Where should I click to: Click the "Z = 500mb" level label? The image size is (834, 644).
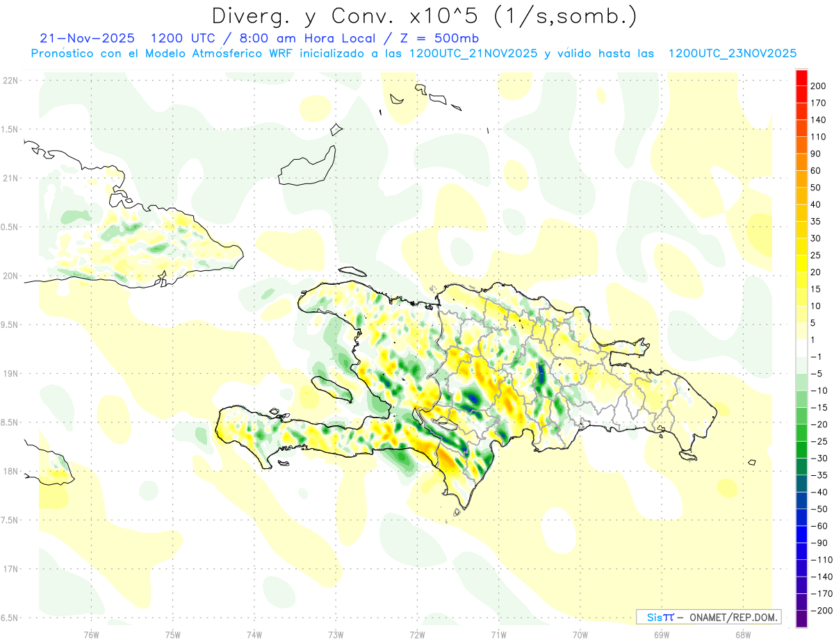[x=439, y=38]
